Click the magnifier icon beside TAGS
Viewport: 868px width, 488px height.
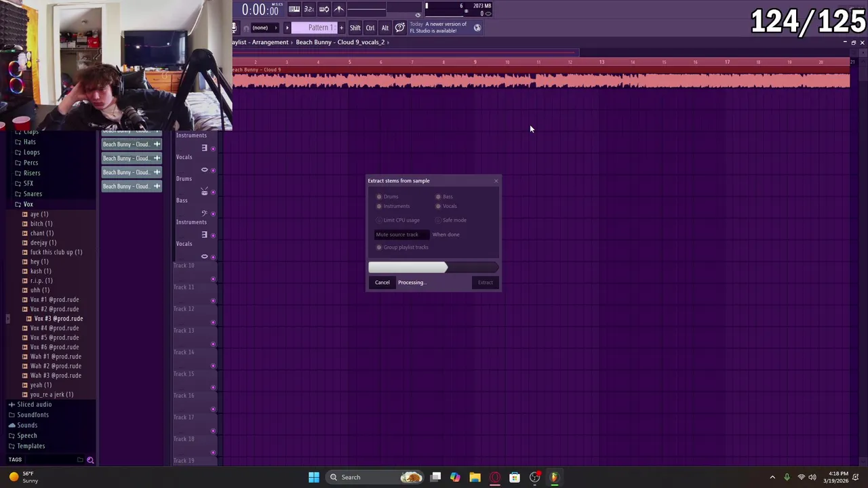pyautogui.click(x=90, y=460)
